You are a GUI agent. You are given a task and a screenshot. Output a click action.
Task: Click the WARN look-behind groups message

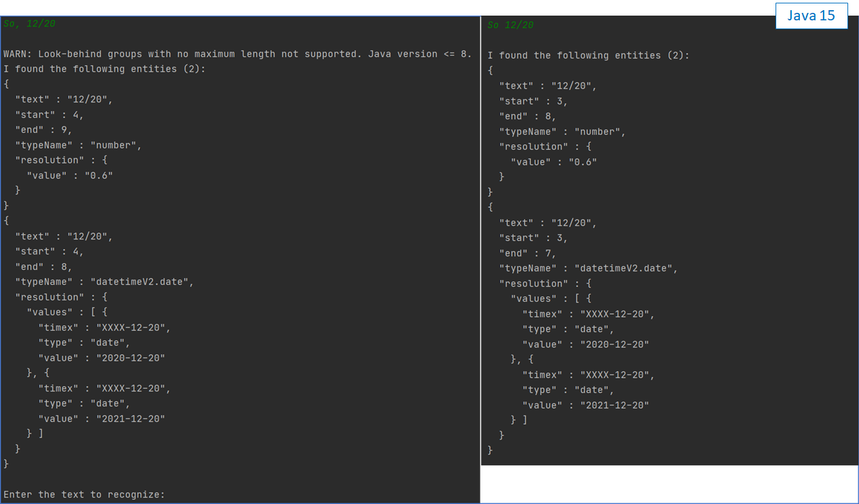pyautogui.click(x=237, y=54)
